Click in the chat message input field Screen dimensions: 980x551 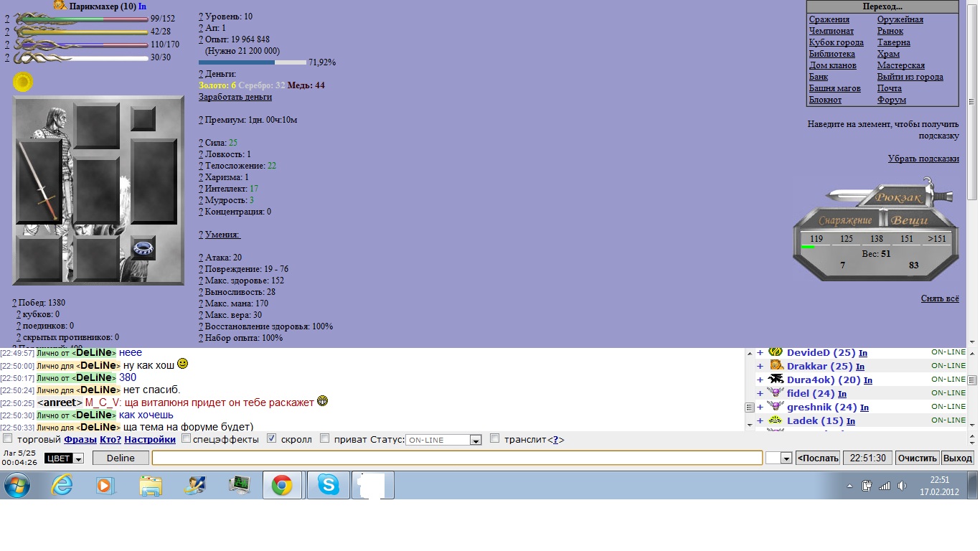[457, 458]
